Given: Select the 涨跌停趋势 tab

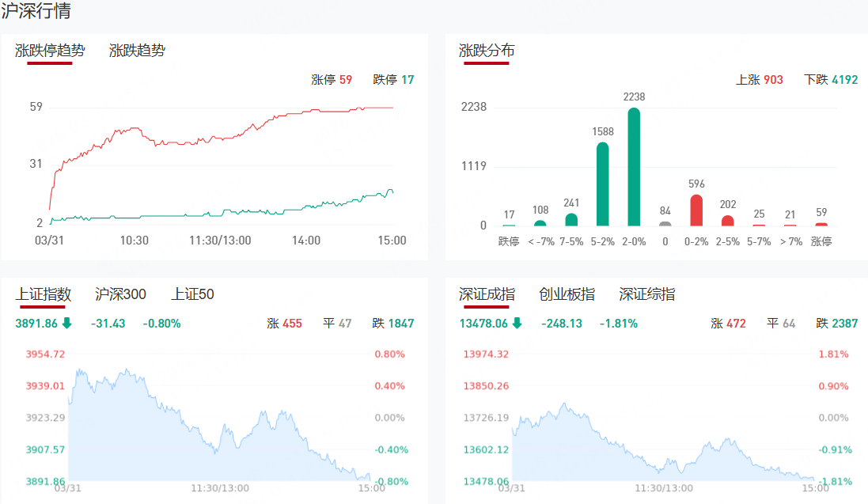Looking at the screenshot, I should click(50, 51).
